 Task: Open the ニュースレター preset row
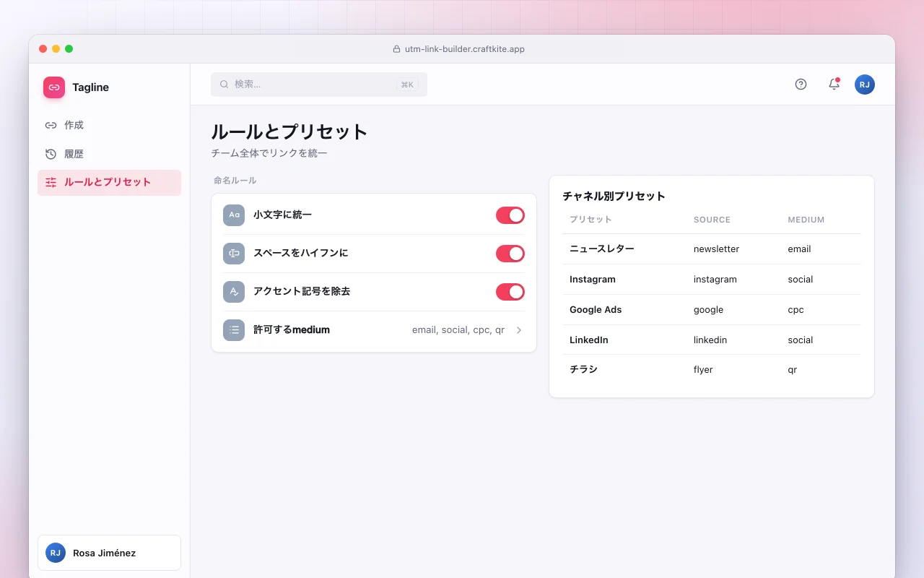point(712,249)
